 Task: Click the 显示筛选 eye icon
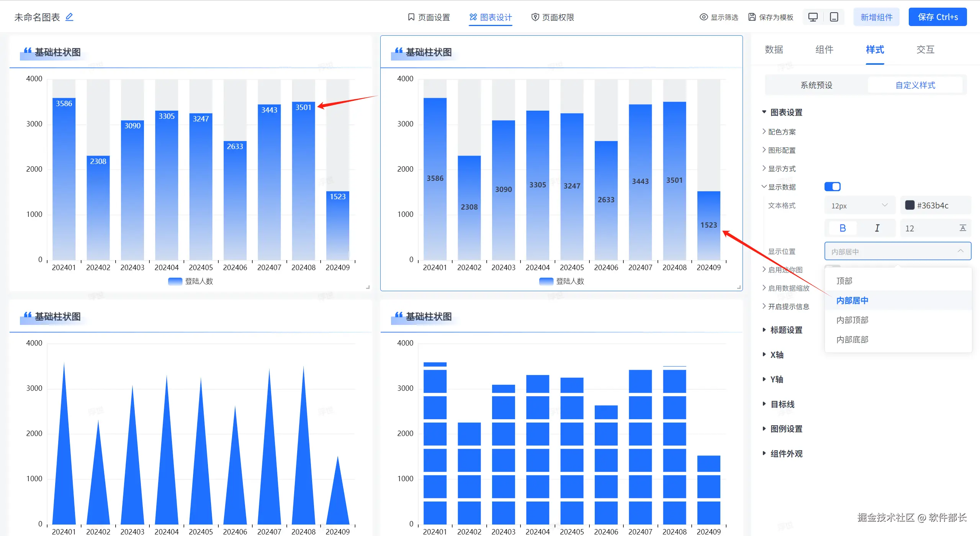pyautogui.click(x=704, y=17)
